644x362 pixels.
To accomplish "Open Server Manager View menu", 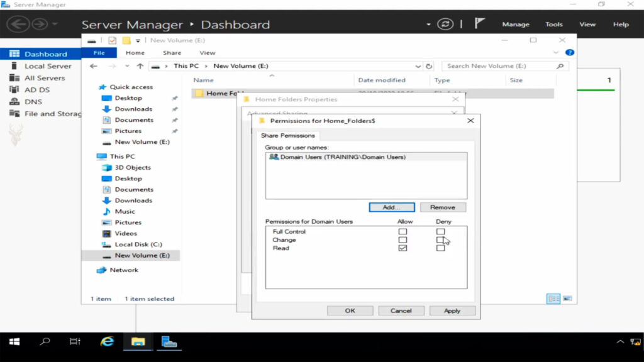I will pyautogui.click(x=587, y=25).
